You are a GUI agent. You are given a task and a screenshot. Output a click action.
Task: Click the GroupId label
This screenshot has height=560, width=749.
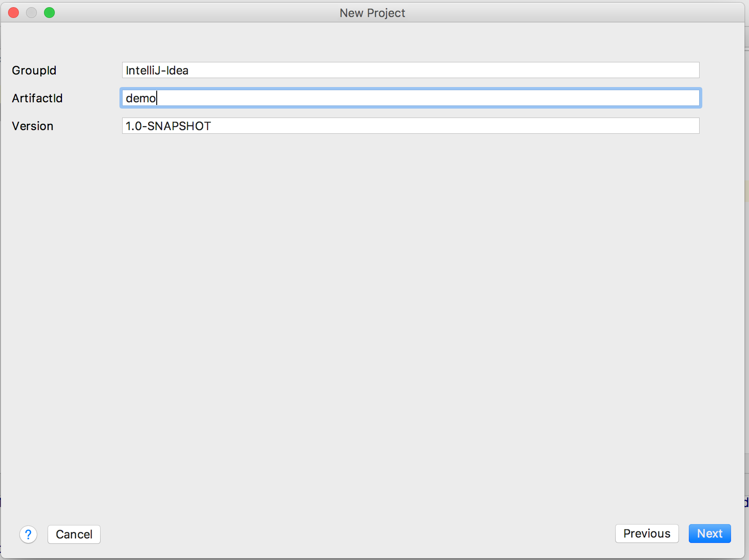(x=34, y=70)
